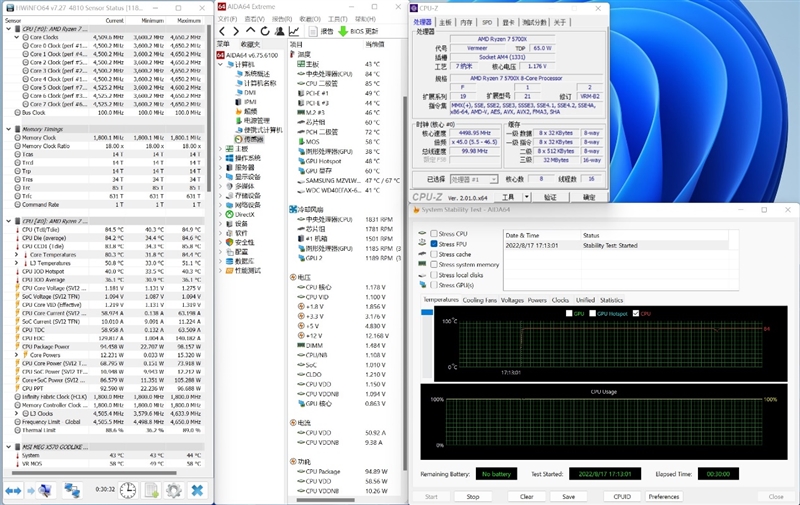Image resolution: width=800 pixels, height=505 pixels.
Task: Select DirectX node in AIDA64 tree
Action: click(x=240, y=215)
